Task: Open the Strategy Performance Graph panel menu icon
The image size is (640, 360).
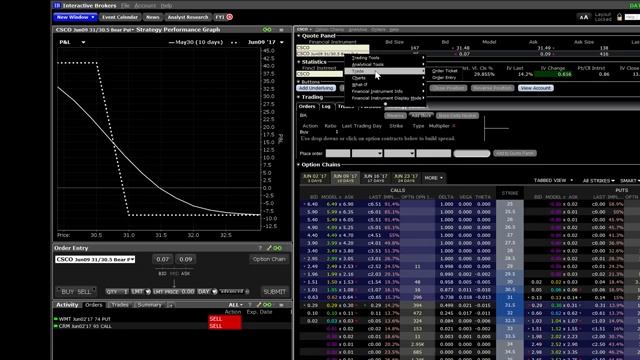Action: (281, 30)
